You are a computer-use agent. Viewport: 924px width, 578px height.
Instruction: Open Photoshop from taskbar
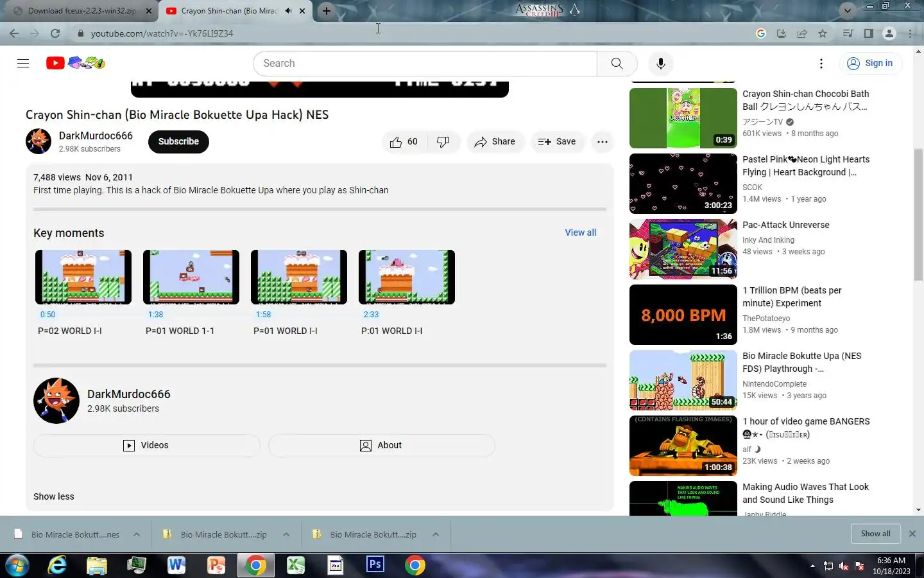pos(375,565)
